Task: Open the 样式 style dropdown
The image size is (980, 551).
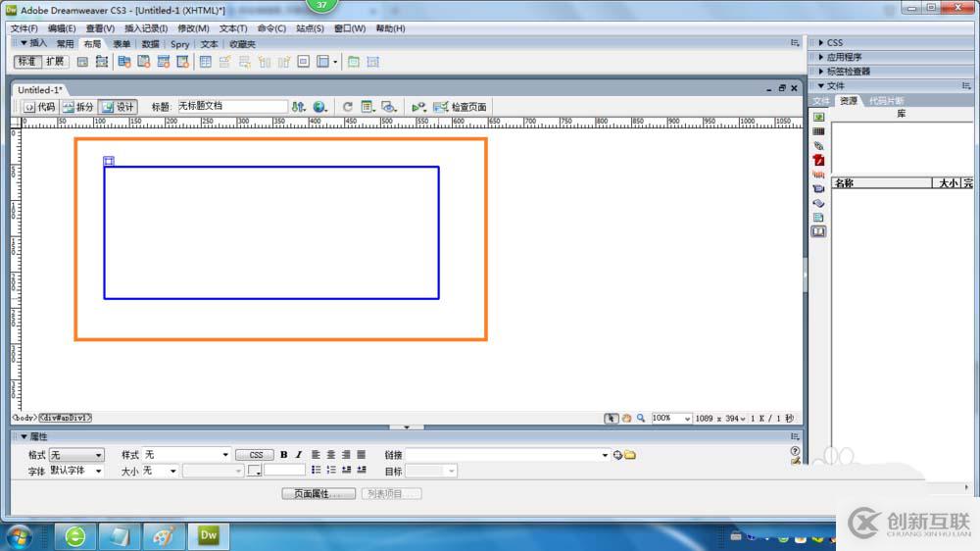Action: (x=186, y=455)
